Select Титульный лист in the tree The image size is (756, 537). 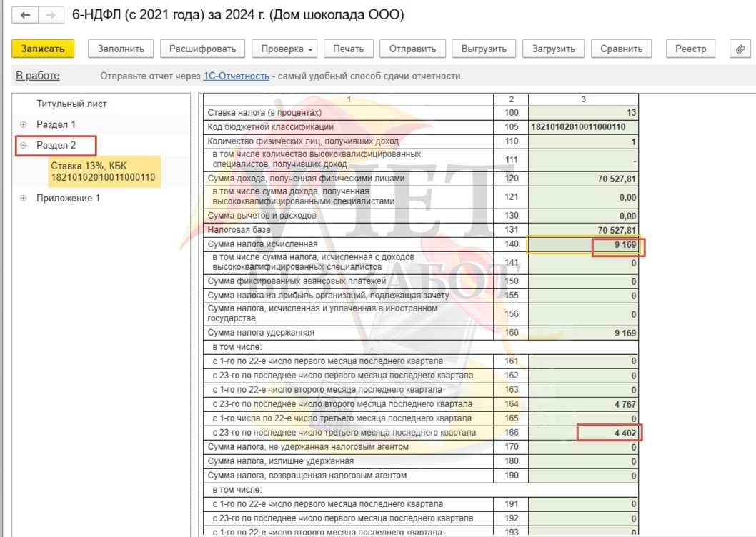[x=71, y=104]
